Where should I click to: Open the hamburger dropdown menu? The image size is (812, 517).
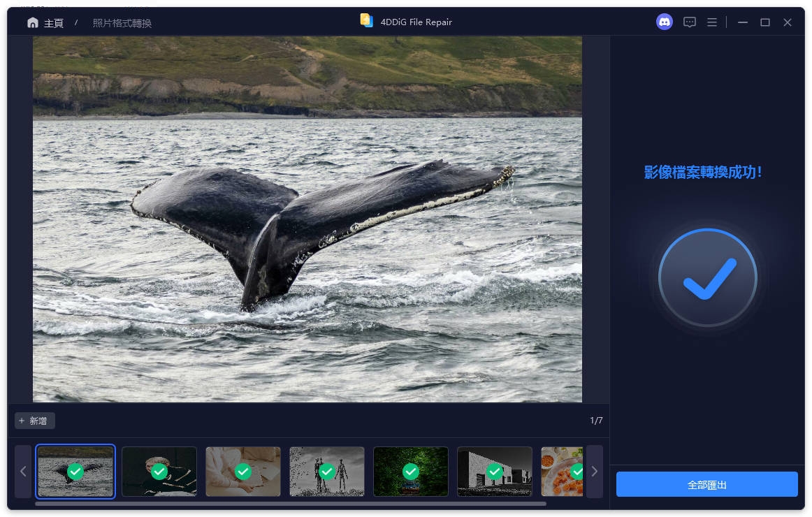click(711, 22)
